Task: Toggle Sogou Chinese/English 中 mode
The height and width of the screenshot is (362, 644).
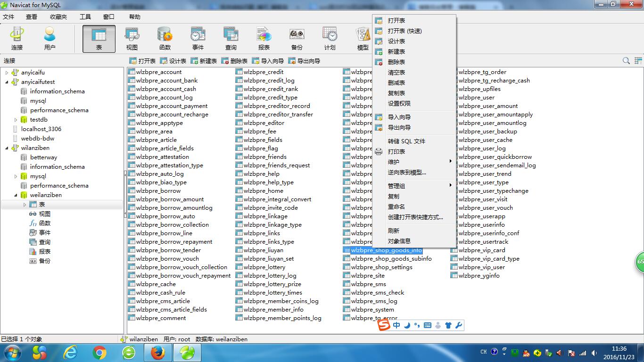Action: click(x=396, y=325)
